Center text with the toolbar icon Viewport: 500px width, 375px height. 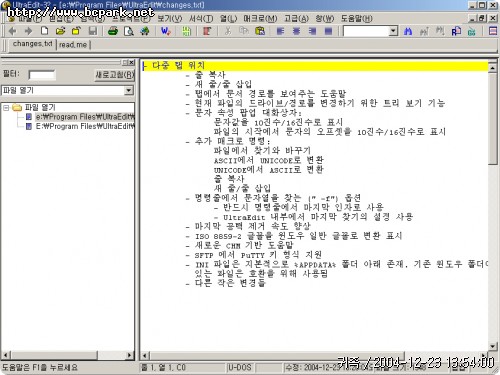[296, 31]
